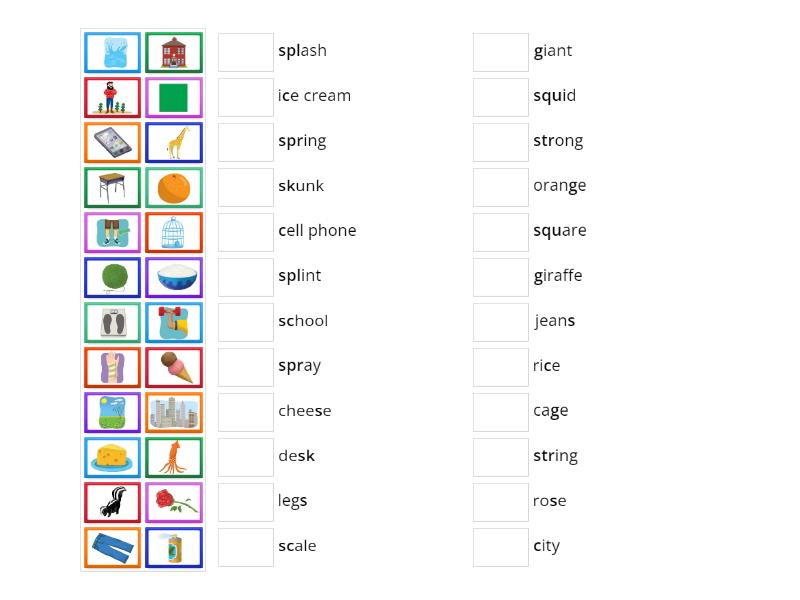Click the ice splash picture tile
800x600 pixels.
(112, 52)
